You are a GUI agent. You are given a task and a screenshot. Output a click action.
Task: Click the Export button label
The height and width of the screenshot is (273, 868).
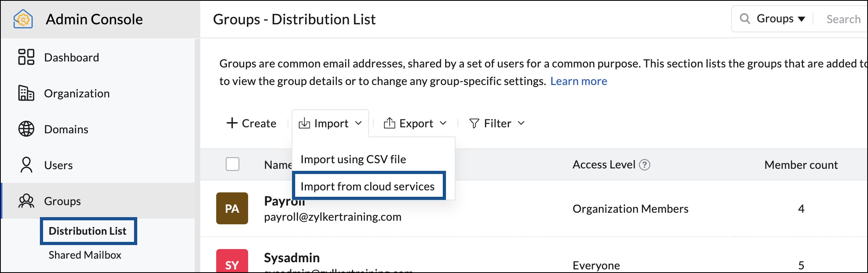416,123
